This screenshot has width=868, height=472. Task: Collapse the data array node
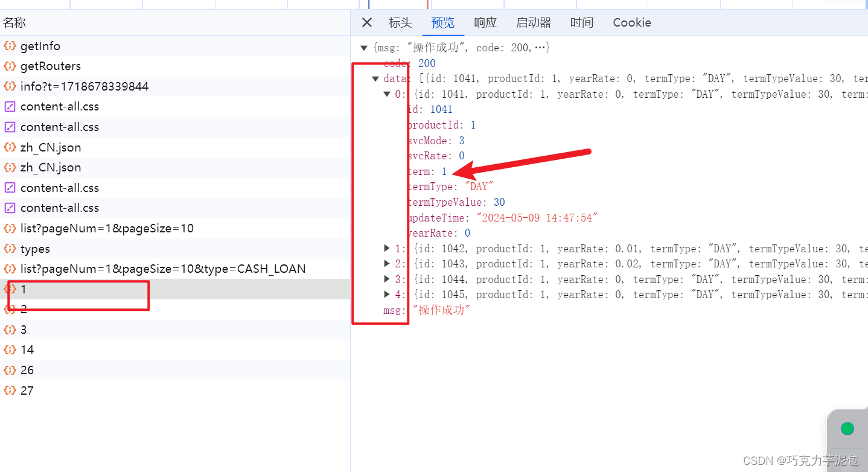click(x=375, y=78)
